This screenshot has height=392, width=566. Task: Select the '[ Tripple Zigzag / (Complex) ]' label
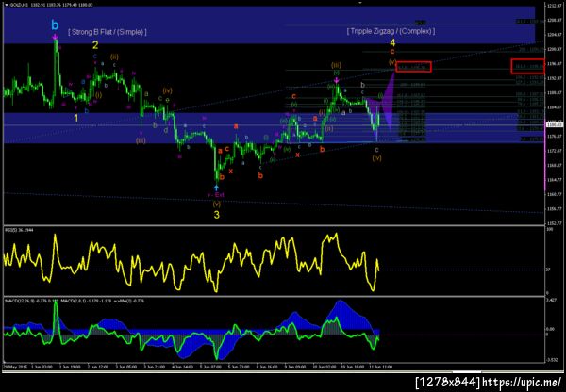click(x=391, y=31)
